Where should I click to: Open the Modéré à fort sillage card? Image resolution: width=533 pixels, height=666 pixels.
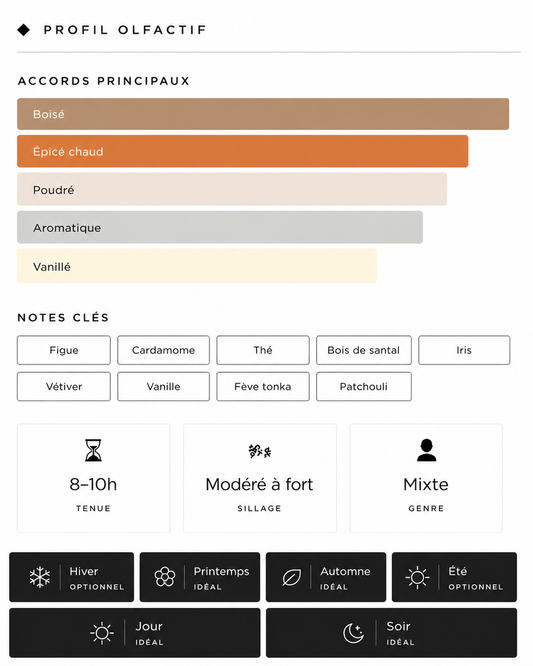259,478
